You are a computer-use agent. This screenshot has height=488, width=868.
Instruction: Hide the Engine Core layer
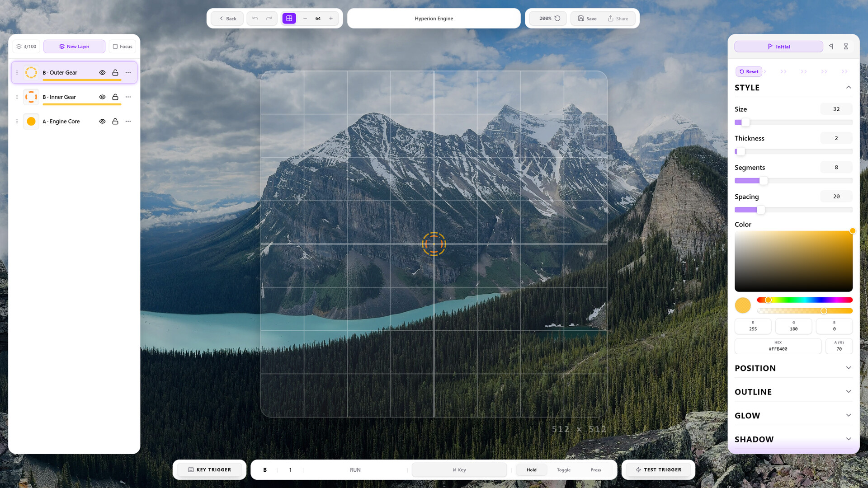pos(103,122)
